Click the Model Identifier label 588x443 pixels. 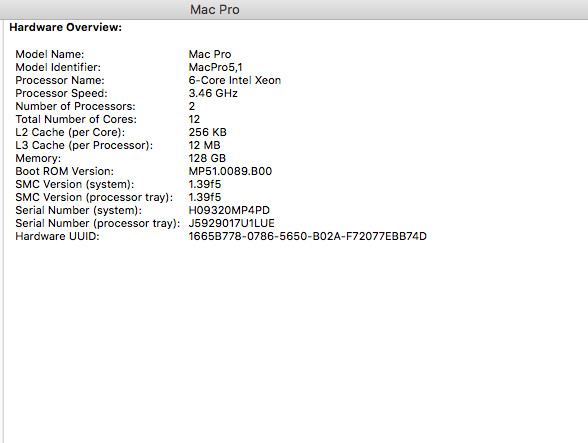[58, 68]
